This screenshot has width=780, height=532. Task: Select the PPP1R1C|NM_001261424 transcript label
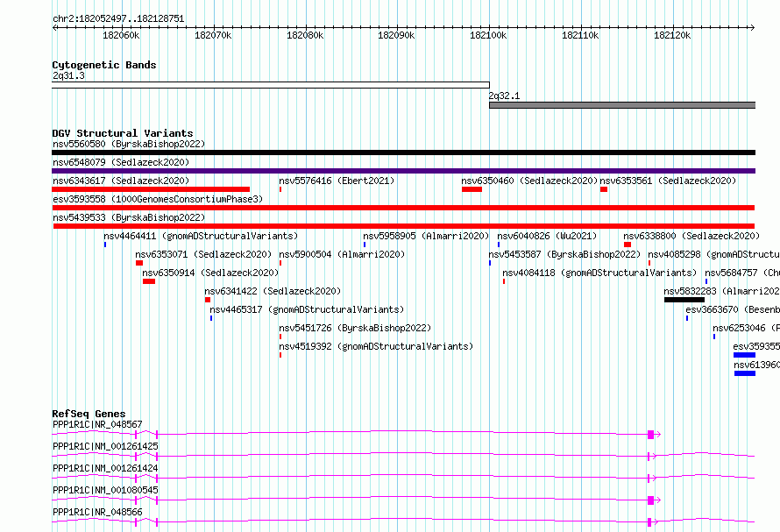point(105,468)
